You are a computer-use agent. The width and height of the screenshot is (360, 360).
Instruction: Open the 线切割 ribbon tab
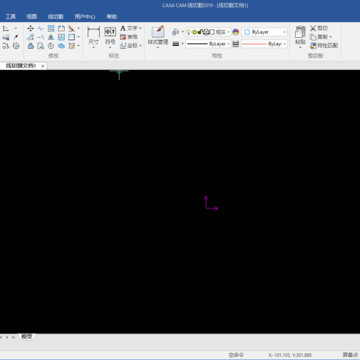[55, 17]
